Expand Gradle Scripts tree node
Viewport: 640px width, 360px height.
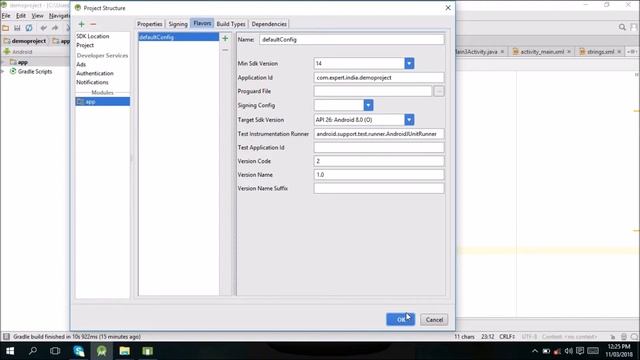[3, 71]
